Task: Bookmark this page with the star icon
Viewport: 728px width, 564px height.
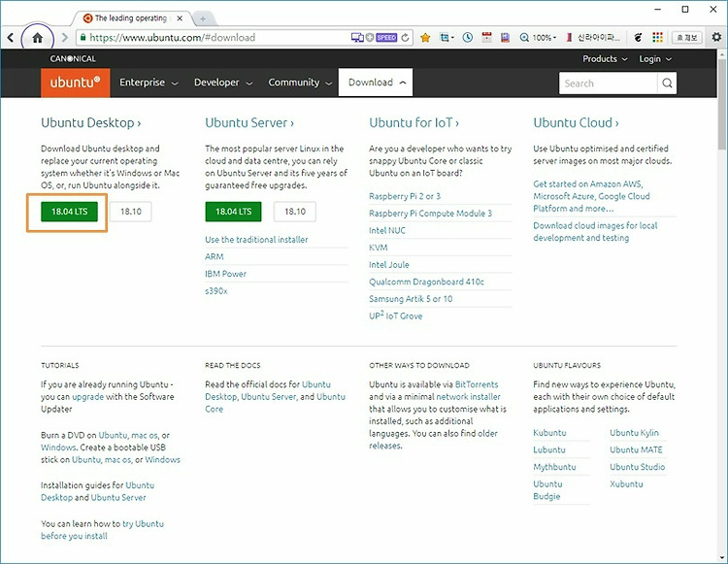Action: pos(425,38)
